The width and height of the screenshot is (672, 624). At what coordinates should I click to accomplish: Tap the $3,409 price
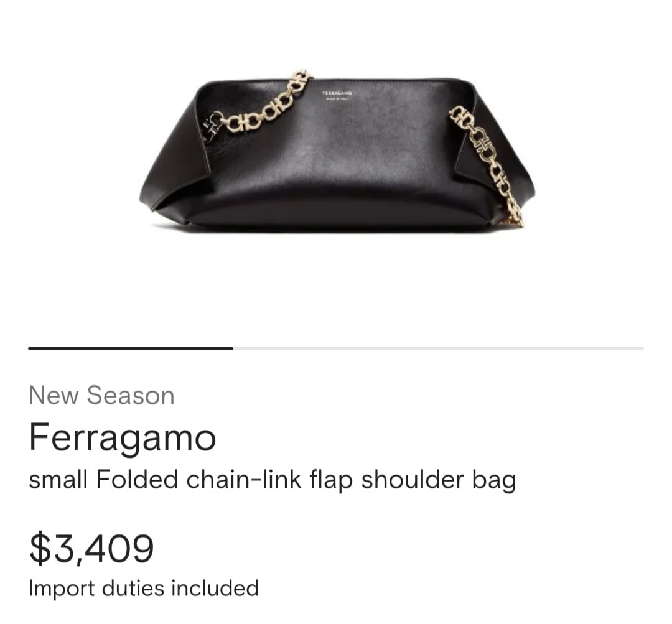pos(91,549)
